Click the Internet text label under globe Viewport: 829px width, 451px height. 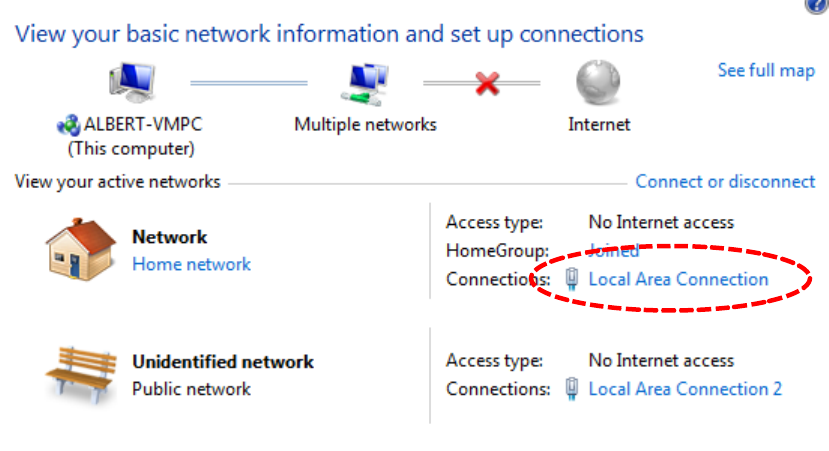coord(599,125)
